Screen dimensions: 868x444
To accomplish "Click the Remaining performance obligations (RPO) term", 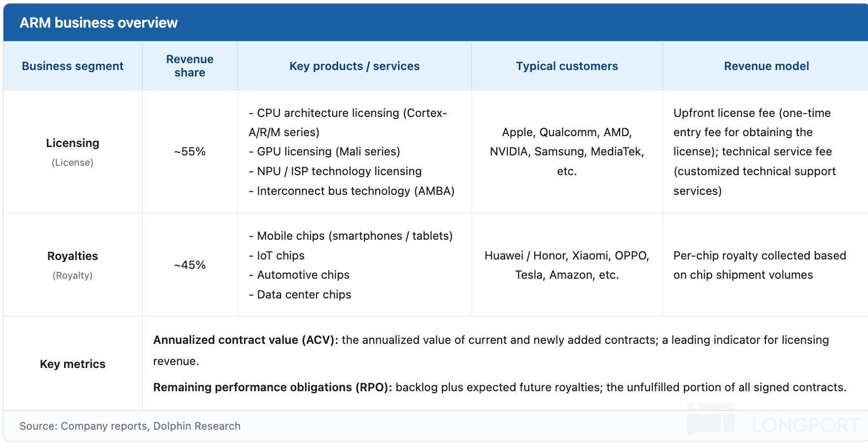I will [x=273, y=387].
